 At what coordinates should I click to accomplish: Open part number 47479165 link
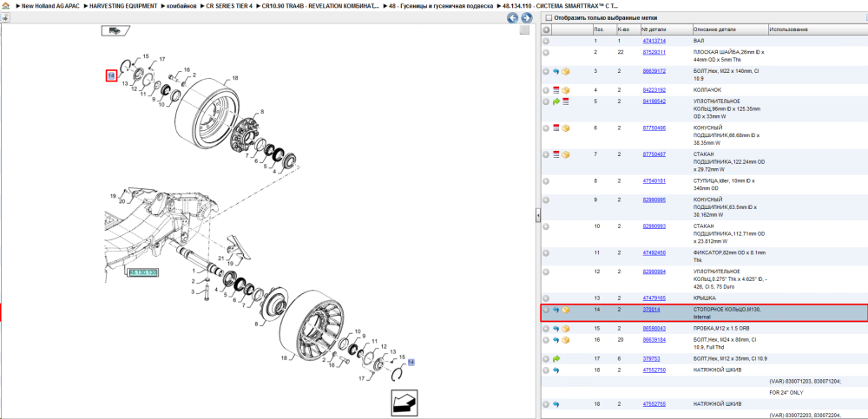pyautogui.click(x=654, y=298)
